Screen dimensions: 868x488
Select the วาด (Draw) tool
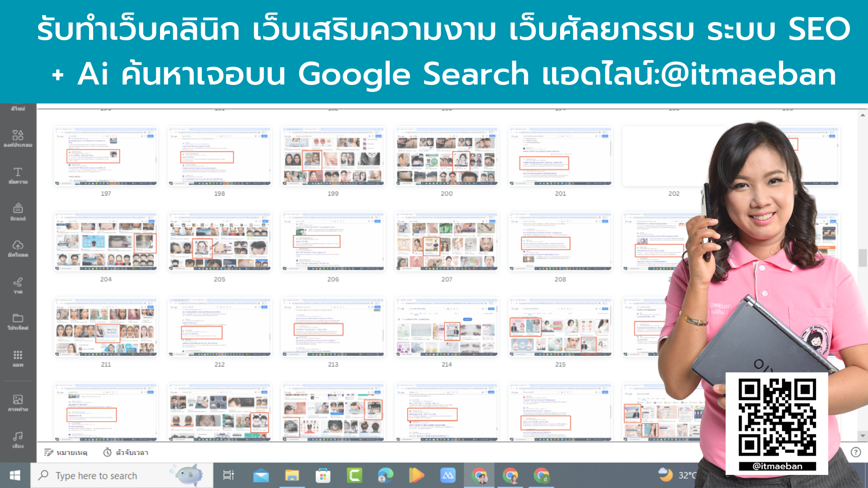18,285
